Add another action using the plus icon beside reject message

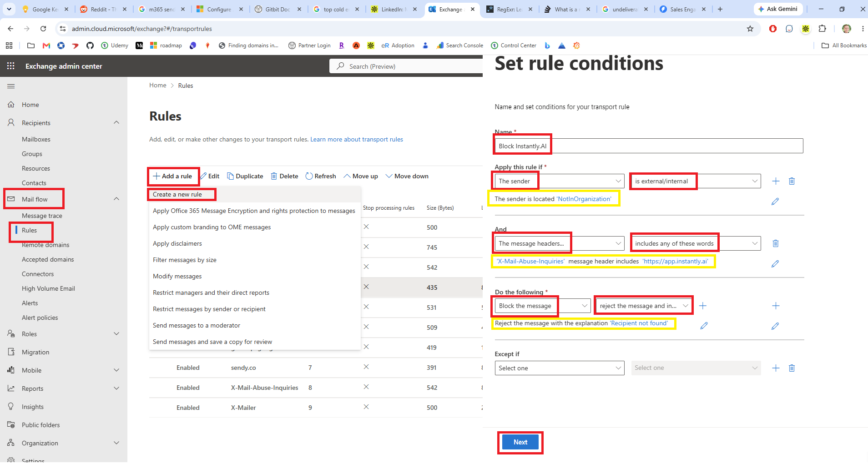703,306
